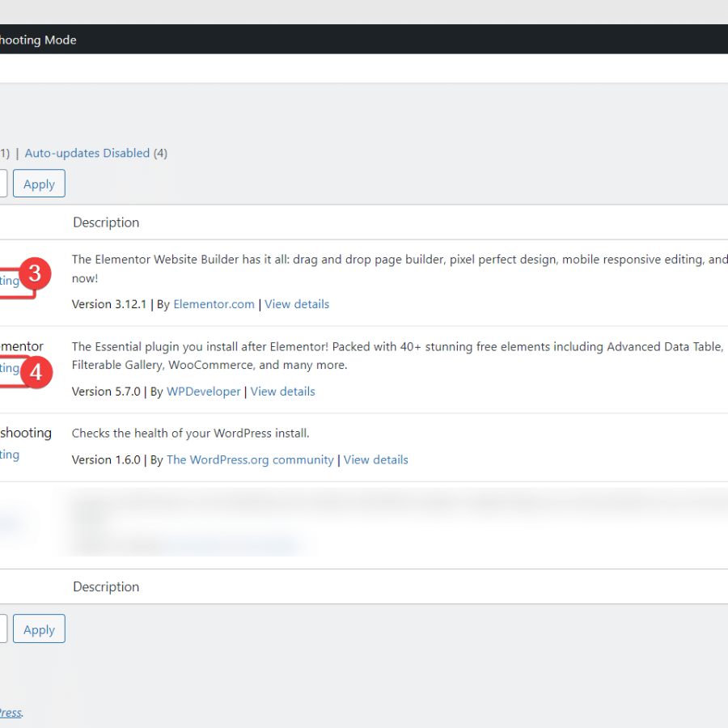View details for the Version 1.6.0 plugin
728x728 pixels.
pos(375,459)
